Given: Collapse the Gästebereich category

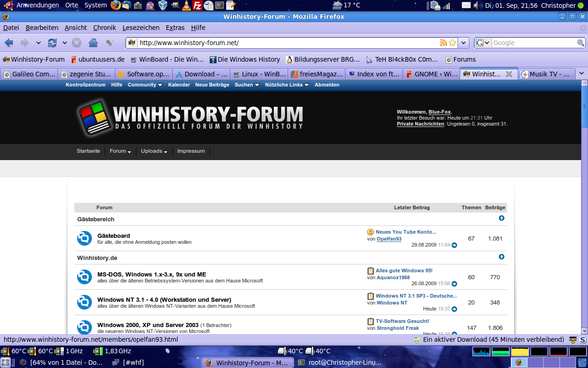Looking at the screenshot, I should [x=502, y=218].
